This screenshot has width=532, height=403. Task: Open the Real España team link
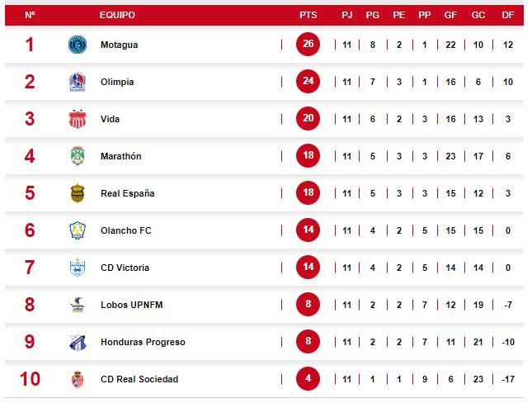point(127,193)
